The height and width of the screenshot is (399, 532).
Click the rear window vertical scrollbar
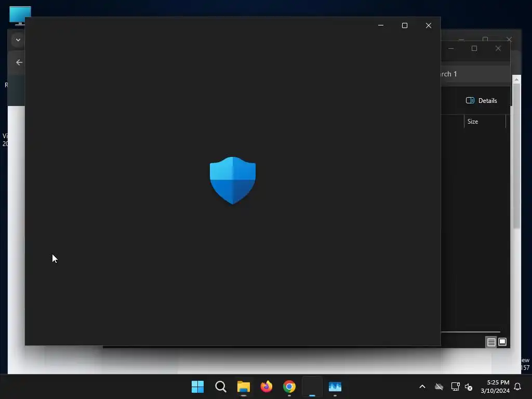click(x=516, y=156)
